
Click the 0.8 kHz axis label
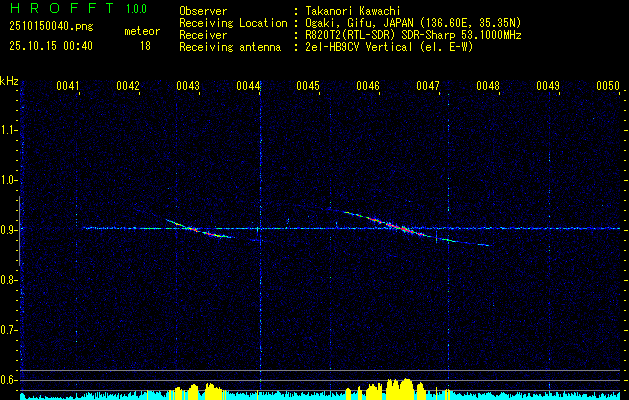(9, 280)
